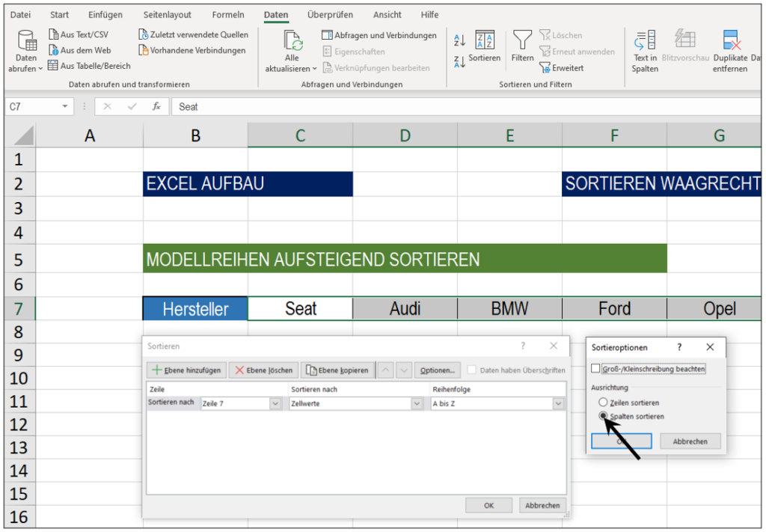This screenshot has width=766, height=532.
Task: Open the Hilfe tab
Action: point(429,15)
